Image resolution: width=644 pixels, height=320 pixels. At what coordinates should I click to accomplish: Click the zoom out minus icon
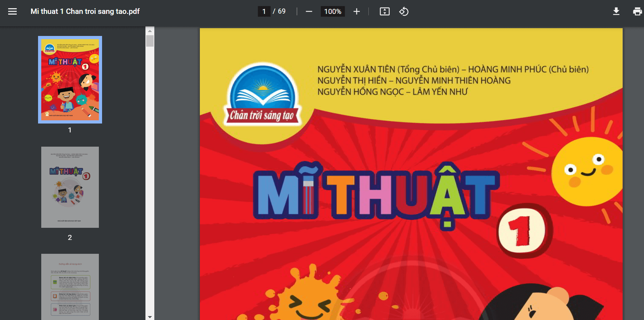[x=309, y=11]
